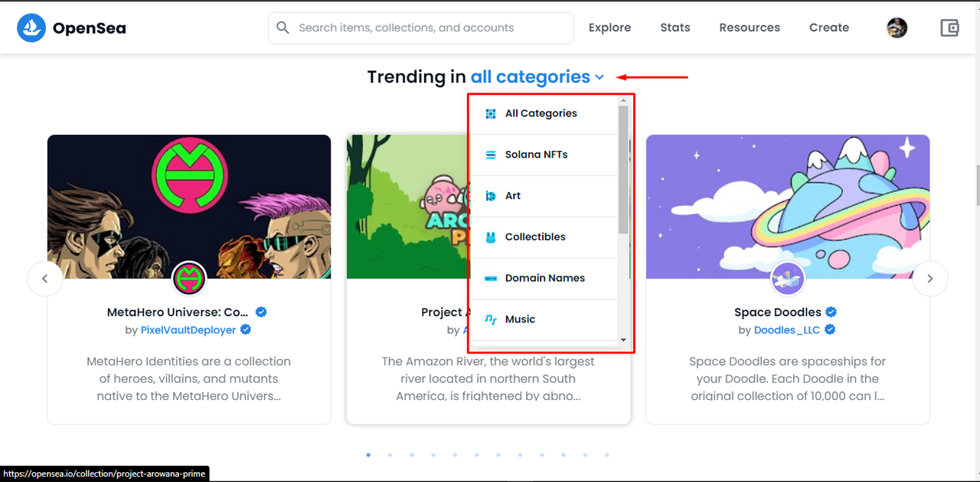This screenshot has height=482, width=980.
Task: Click the Space Doodles round avatar icon
Action: click(788, 278)
